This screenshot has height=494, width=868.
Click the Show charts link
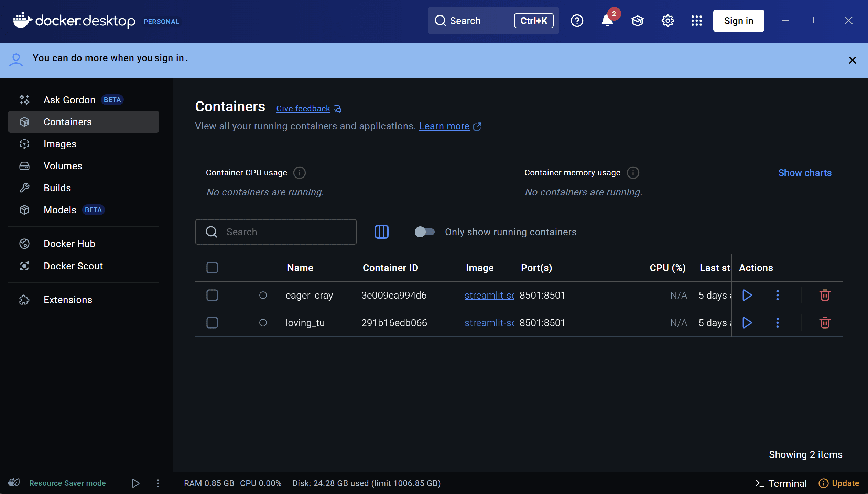(805, 173)
